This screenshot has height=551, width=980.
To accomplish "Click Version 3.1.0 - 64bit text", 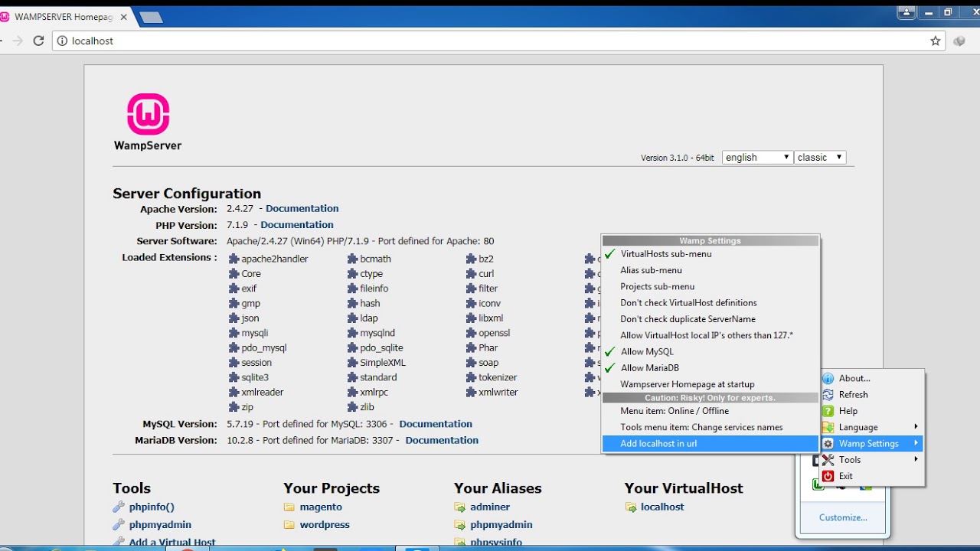I will click(678, 158).
